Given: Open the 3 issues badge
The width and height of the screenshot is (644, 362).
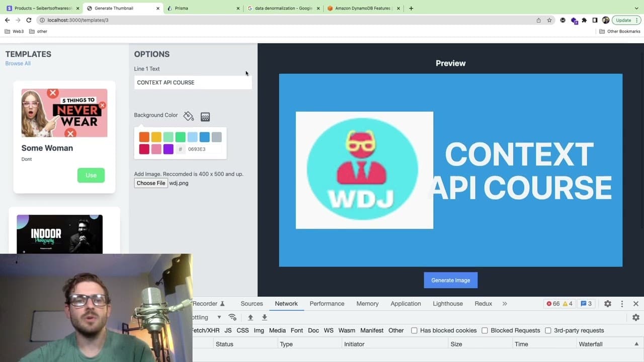Looking at the screenshot, I should click(x=586, y=304).
